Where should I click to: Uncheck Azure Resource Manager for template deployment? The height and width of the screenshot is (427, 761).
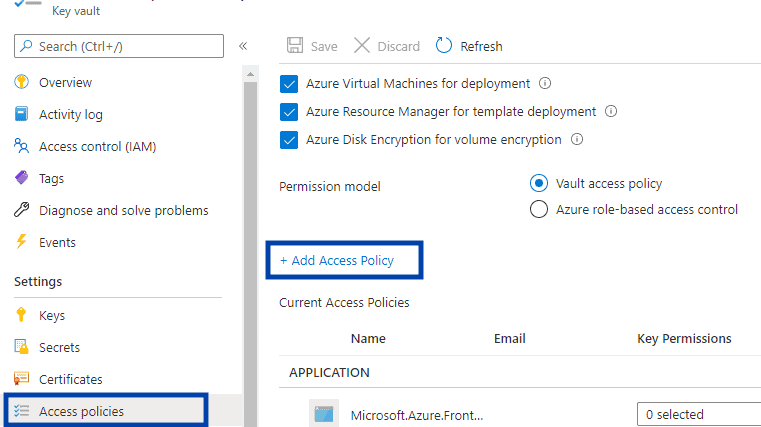[289, 112]
